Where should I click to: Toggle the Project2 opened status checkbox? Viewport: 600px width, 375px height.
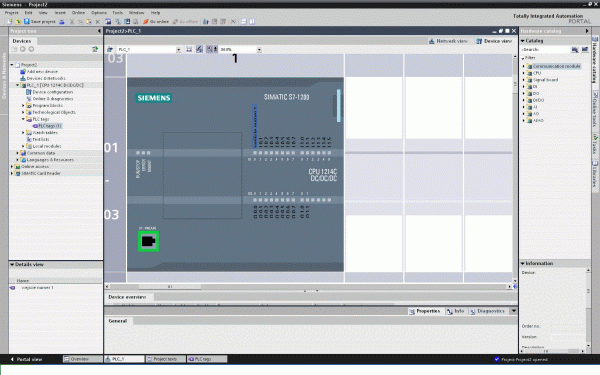pos(497,359)
